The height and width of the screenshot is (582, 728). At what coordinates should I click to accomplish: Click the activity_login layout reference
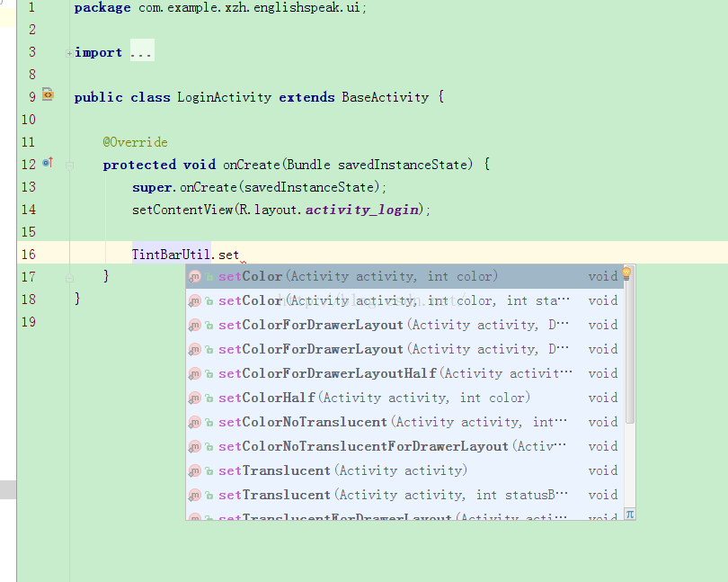point(361,210)
